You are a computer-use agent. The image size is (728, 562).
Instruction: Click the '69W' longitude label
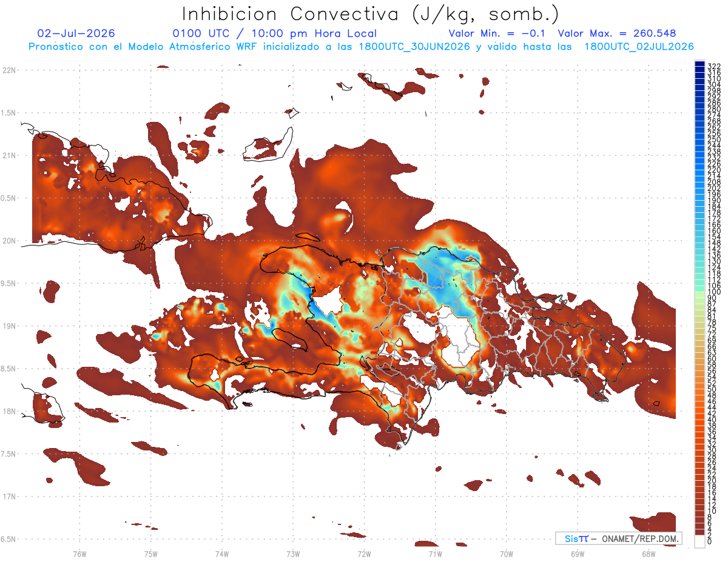point(578,554)
